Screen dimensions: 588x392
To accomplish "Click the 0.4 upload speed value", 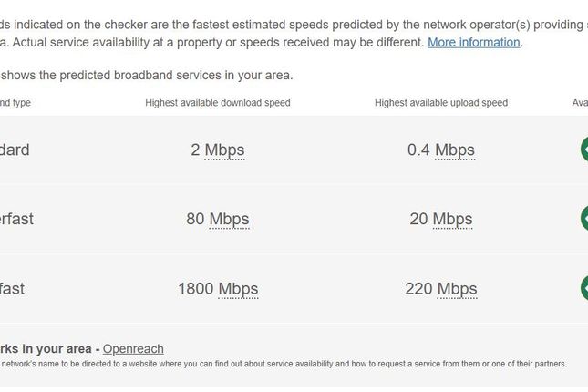I will point(418,150).
